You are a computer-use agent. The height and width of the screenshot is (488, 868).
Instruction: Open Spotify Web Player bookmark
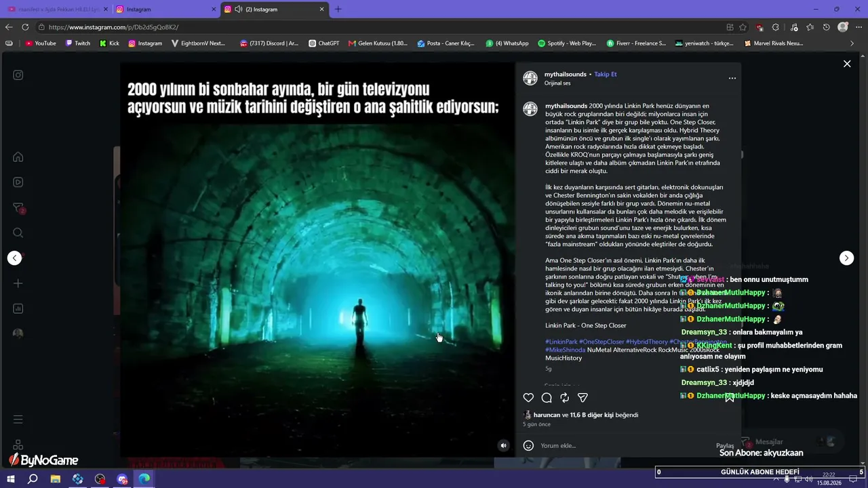pos(566,43)
